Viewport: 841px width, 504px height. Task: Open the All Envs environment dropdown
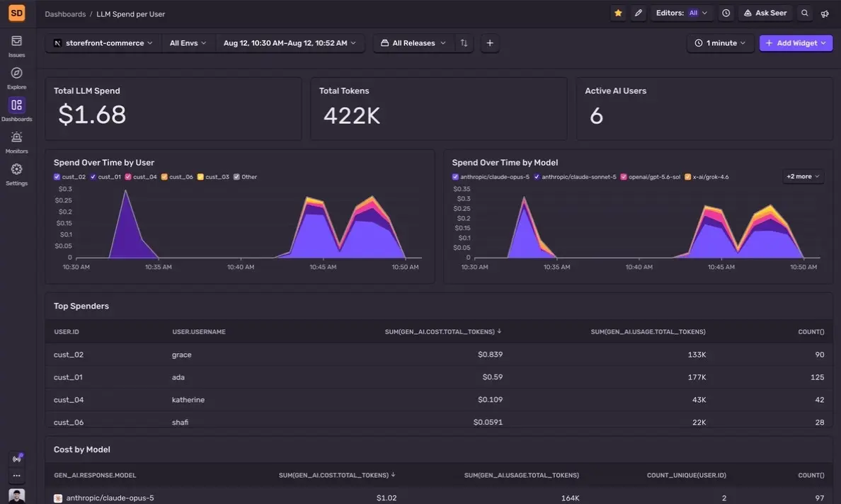tap(188, 43)
